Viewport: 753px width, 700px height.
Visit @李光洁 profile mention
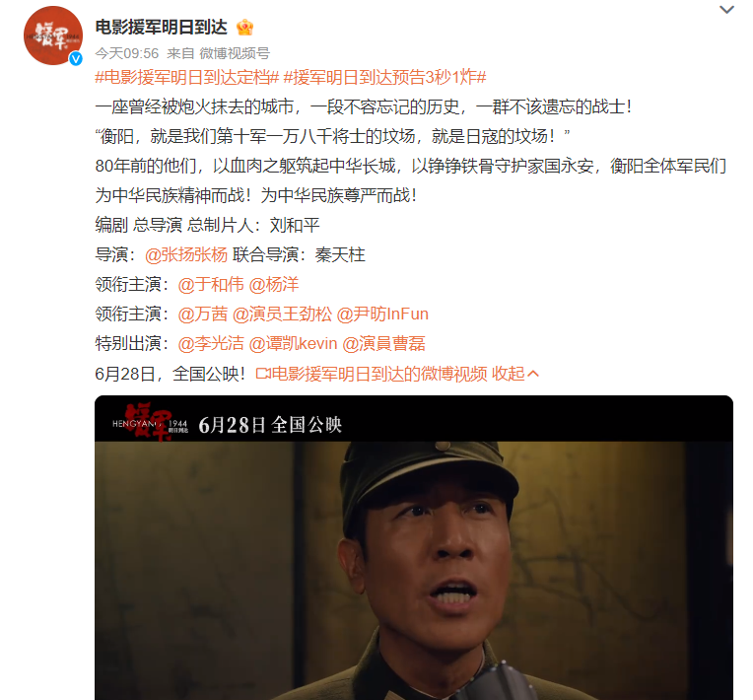coord(211,343)
